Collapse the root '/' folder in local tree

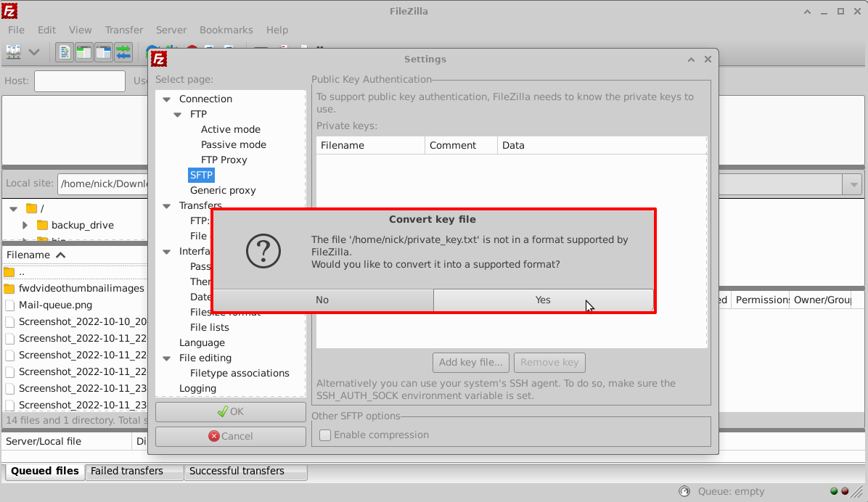point(14,209)
